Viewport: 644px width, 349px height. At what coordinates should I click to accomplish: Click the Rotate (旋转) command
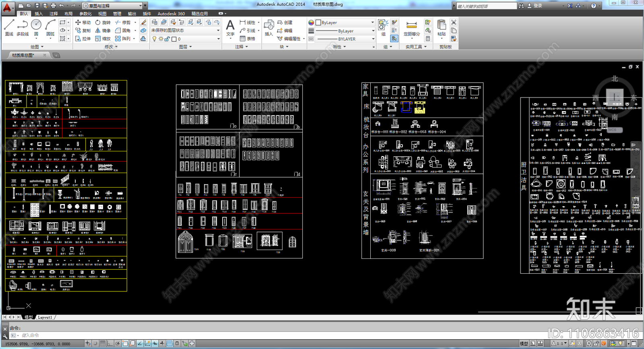click(x=102, y=23)
